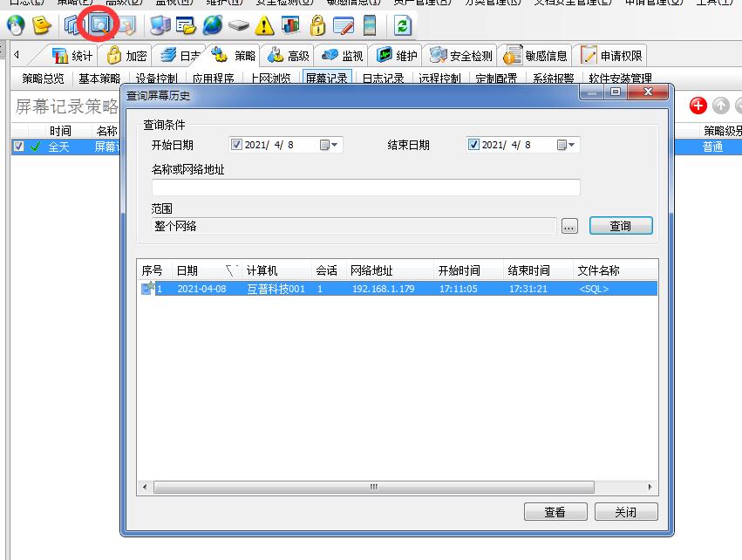Screen dimensions: 742x560
Task: Click the circled screen-record query toolbar icon
Action: [x=99, y=26]
